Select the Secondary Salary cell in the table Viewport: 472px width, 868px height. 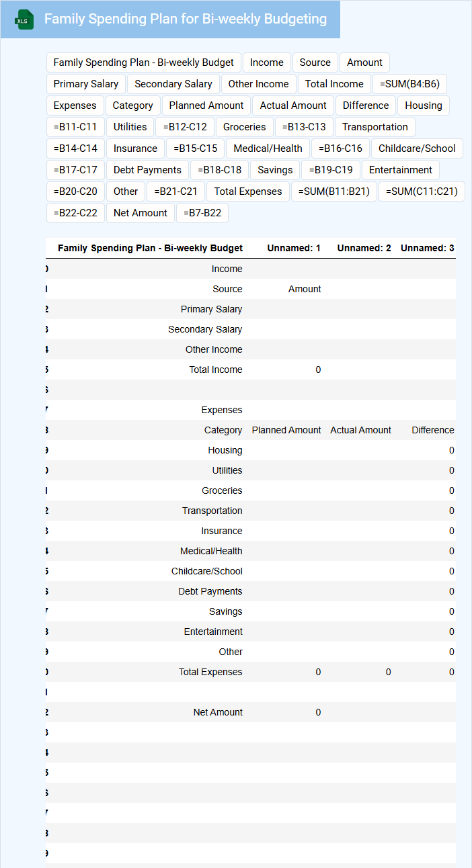point(205,329)
